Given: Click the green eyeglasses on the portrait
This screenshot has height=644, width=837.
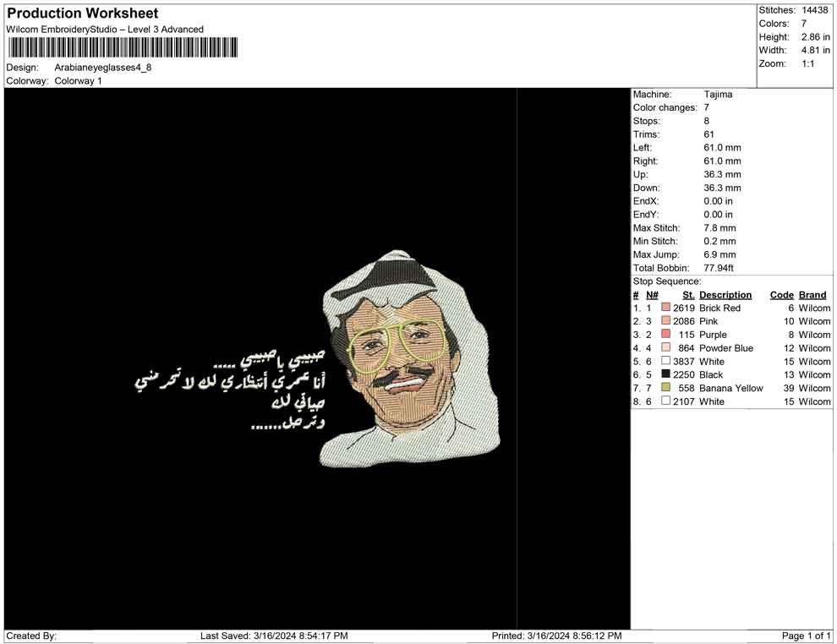Looking at the screenshot, I should click(x=397, y=347).
